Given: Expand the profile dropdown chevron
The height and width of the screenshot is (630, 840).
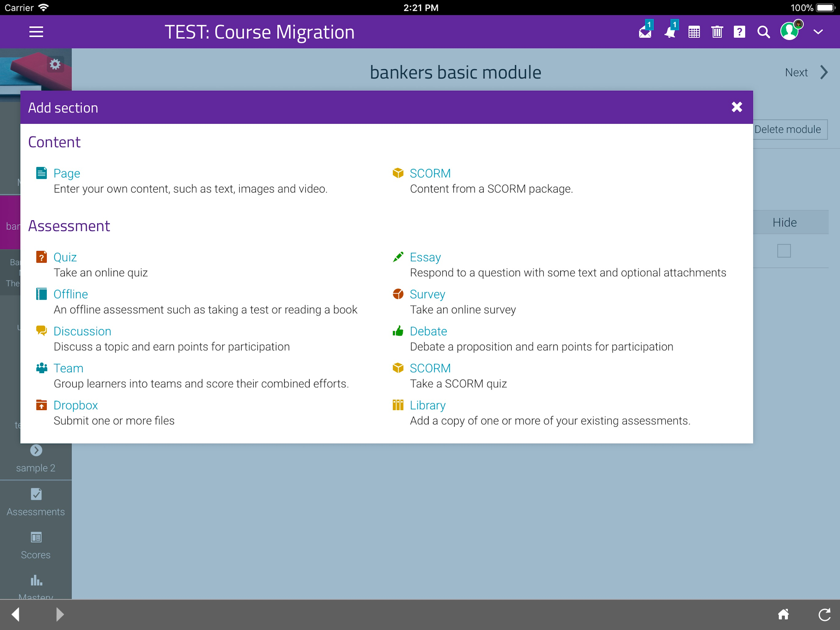Looking at the screenshot, I should [818, 32].
